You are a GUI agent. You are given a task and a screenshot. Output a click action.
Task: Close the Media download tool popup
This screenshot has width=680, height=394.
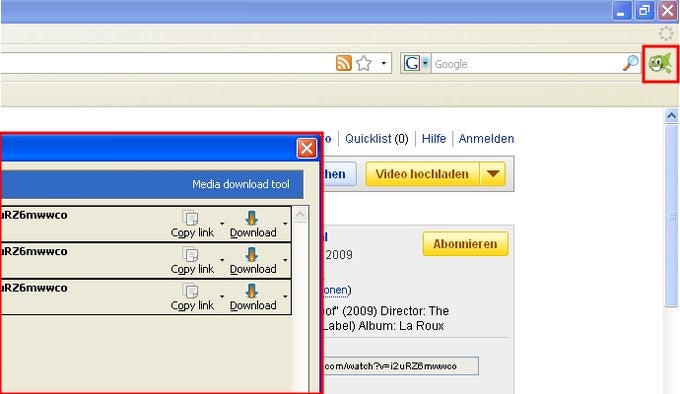[x=307, y=149]
